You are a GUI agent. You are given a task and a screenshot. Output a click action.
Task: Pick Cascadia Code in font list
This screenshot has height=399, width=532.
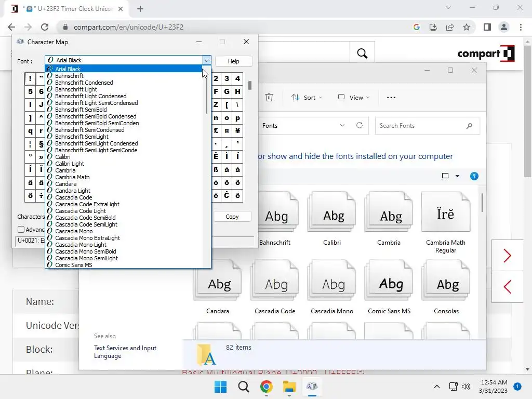74,197
